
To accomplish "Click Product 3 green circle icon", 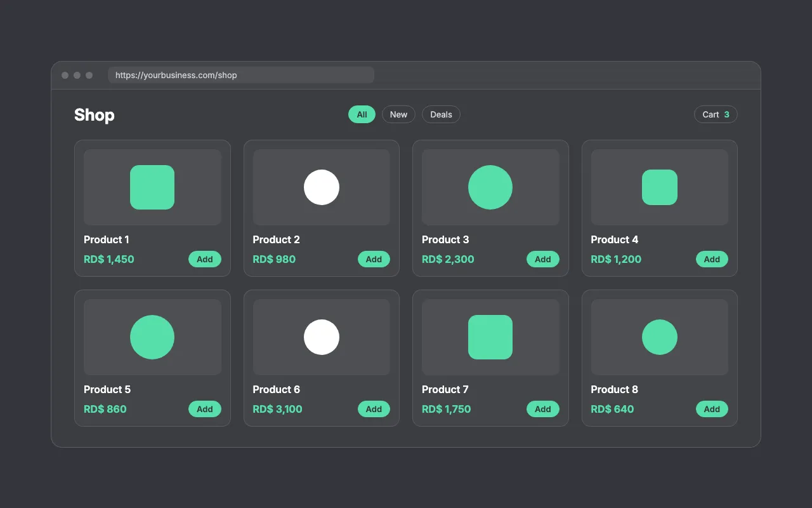I will [490, 187].
